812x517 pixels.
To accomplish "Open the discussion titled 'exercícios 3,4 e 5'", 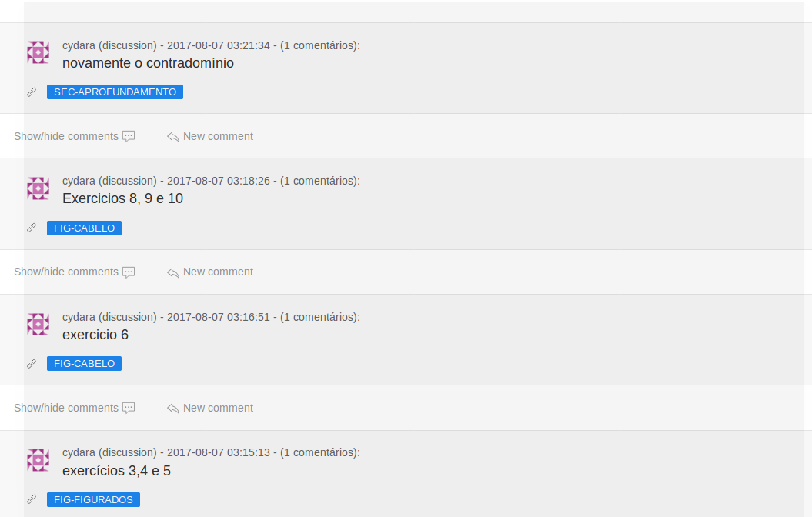I will 116,471.
